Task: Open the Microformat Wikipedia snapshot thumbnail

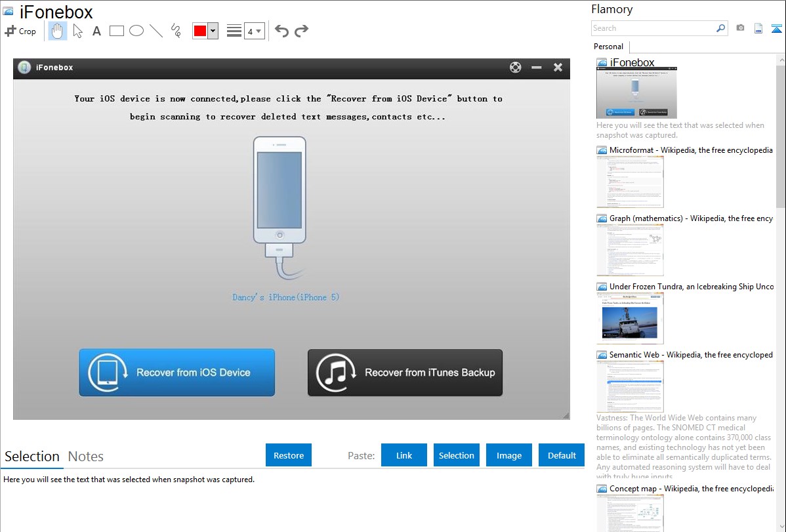Action: [x=630, y=182]
